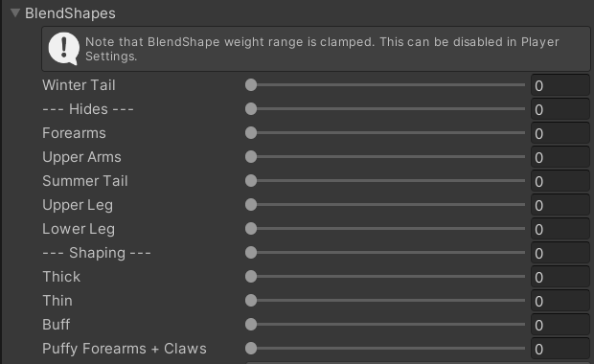Click the warning exclamation icon in the note

64,49
